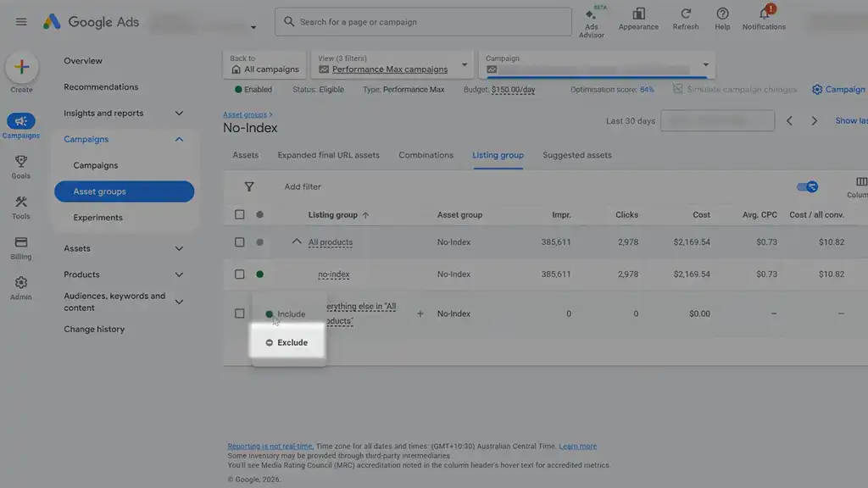Open the account selector dropdown
Screen dimensions: 868x488
point(253,27)
